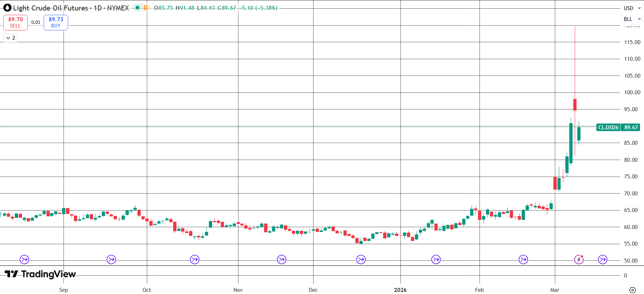The image size is (644, 294).
Task: Click the Oct label on the time axis
Action: click(x=147, y=290)
